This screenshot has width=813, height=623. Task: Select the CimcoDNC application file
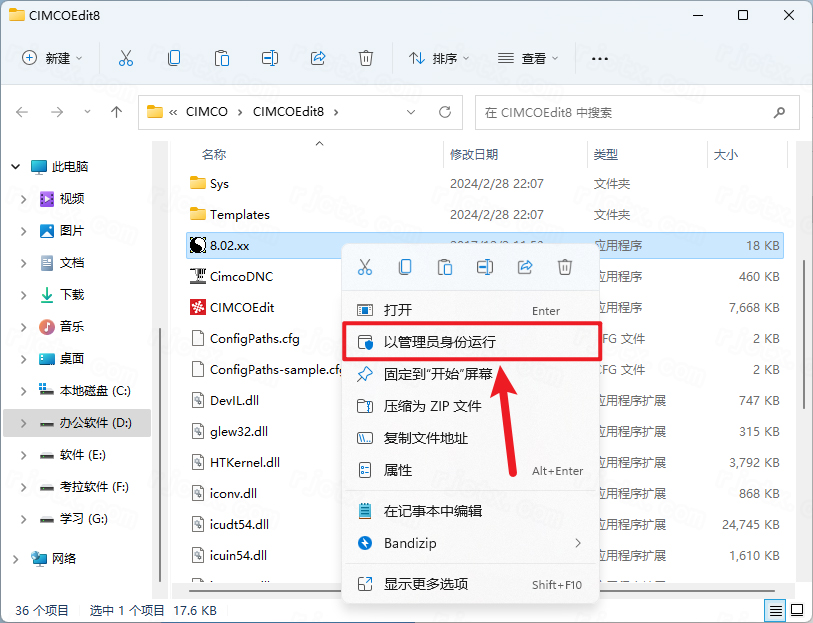pos(241,276)
